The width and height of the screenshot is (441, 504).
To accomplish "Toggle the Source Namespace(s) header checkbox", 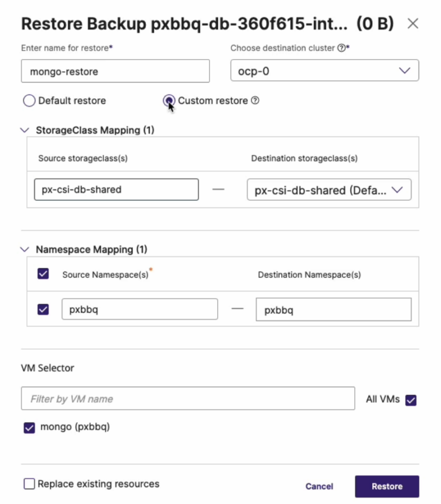I will [43, 274].
